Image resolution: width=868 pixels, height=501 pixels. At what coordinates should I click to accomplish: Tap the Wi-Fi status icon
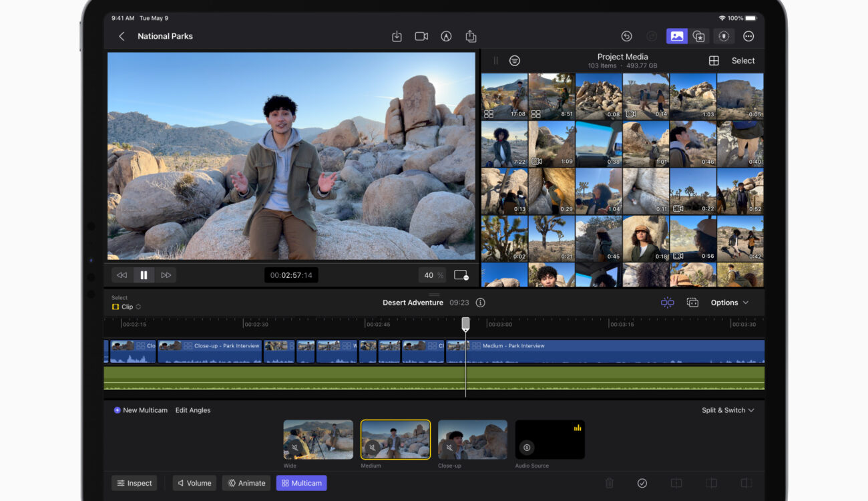coord(722,18)
